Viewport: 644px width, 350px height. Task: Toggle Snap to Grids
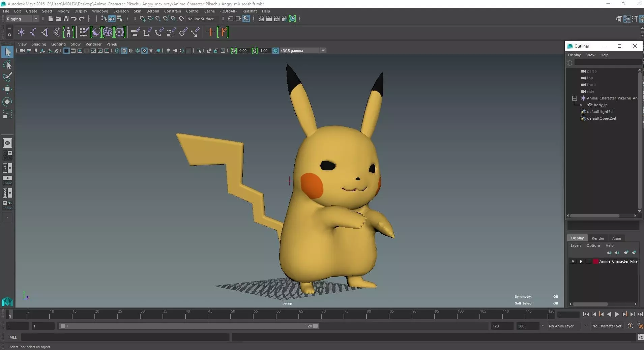click(x=142, y=19)
